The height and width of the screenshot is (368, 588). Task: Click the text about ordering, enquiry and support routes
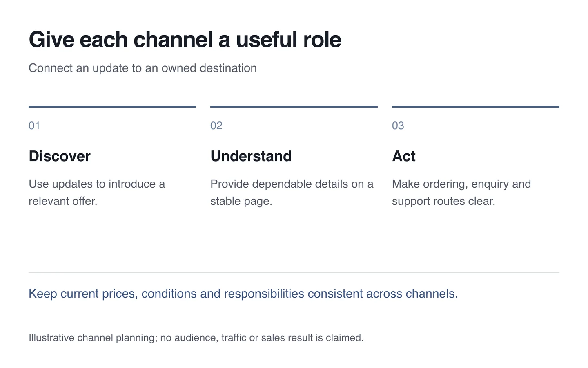461,193
